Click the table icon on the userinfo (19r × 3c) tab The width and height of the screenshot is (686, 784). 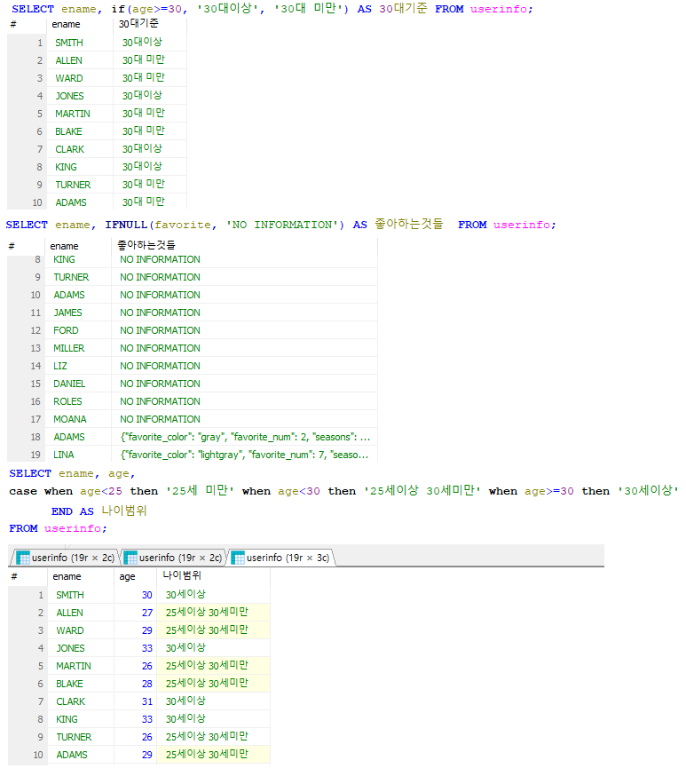pyautogui.click(x=237, y=558)
